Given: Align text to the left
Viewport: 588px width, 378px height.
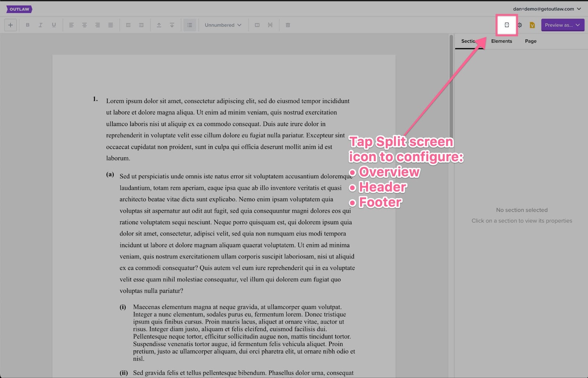Looking at the screenshot, I should coord(71,25).
